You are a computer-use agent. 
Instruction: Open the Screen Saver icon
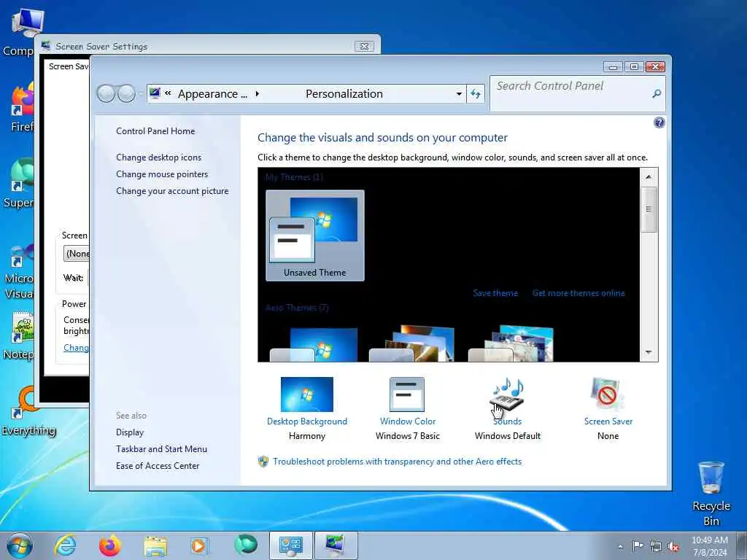click(608, 394)
